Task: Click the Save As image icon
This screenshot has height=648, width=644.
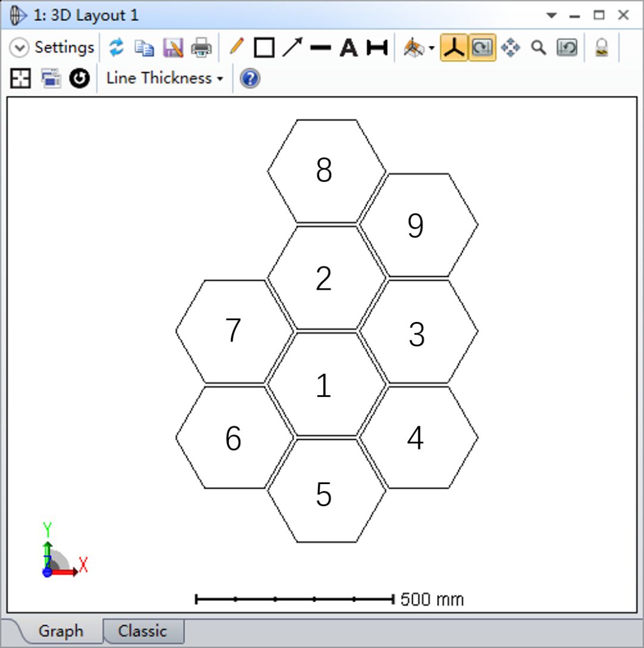Action: (x=173, y=48)
